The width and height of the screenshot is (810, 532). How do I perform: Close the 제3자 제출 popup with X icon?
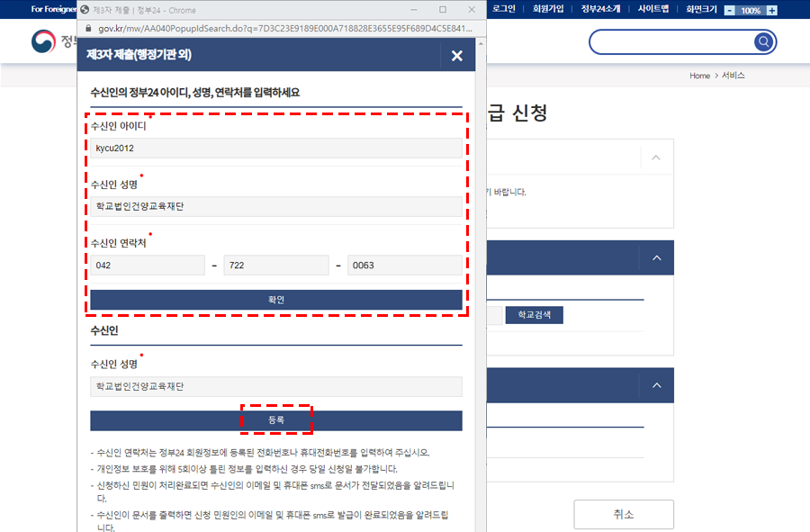click(456, 56)
